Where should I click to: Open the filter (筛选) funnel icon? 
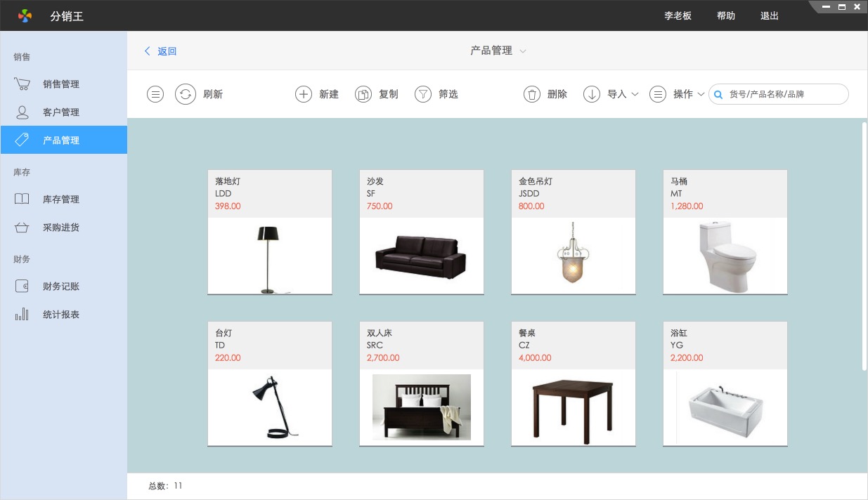(x=422, y=94)
